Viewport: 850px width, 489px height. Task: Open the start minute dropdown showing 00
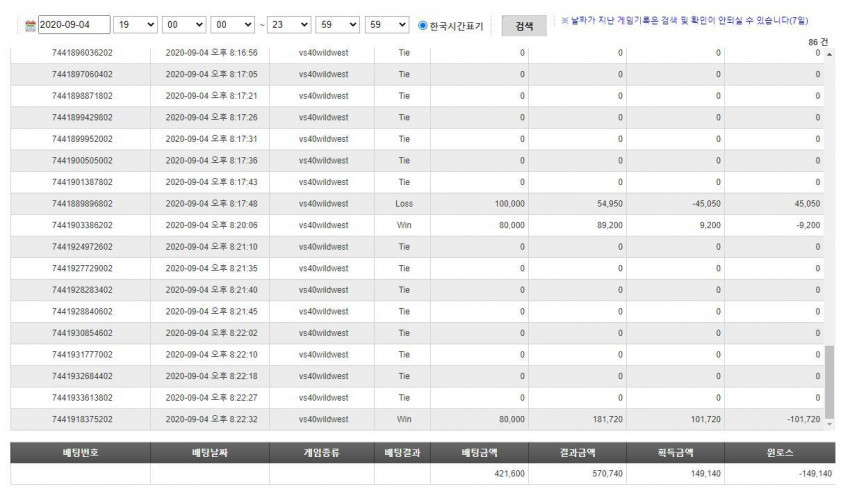184,24
